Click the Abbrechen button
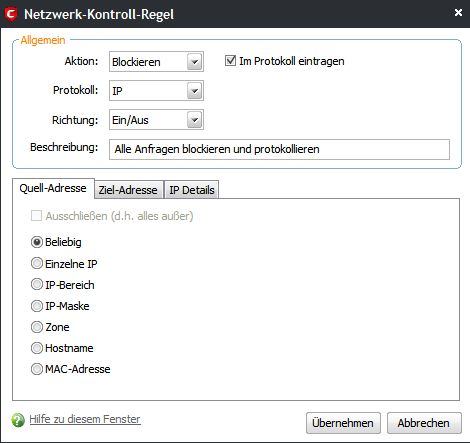The image size is (470, 443). pos(424,423)
